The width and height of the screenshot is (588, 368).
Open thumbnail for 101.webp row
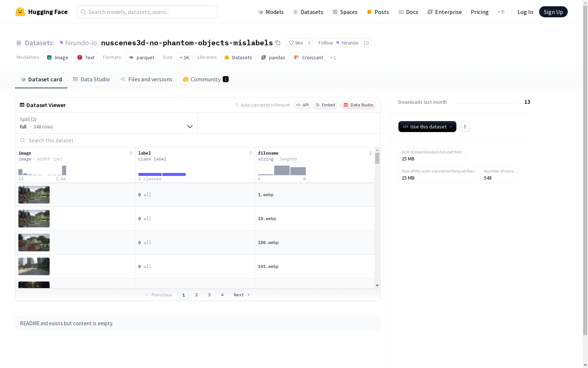(34, 266)
